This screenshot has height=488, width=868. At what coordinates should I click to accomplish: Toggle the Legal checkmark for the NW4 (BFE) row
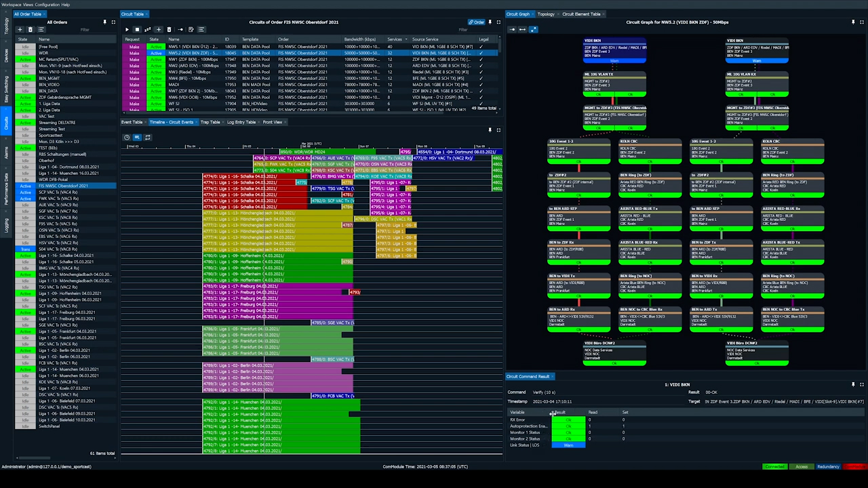click(481, 78)
